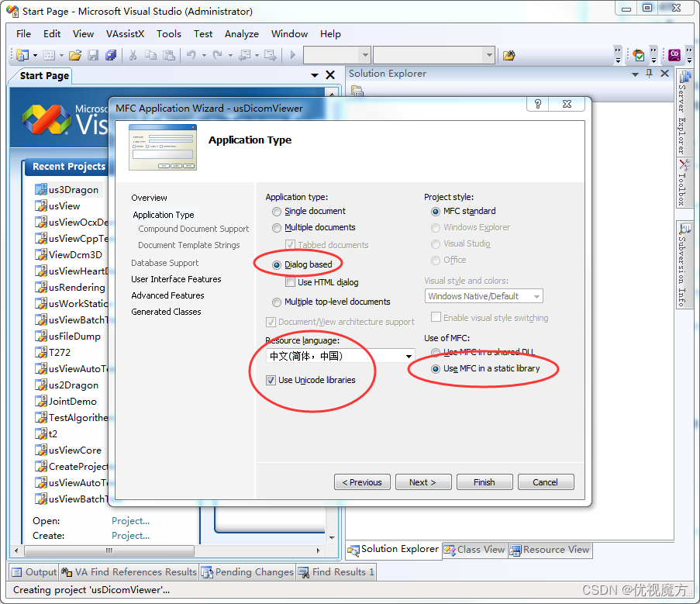Open Visual style and colors combo box
Viewport: 700px width, 604px height.
tap(484, 296)
